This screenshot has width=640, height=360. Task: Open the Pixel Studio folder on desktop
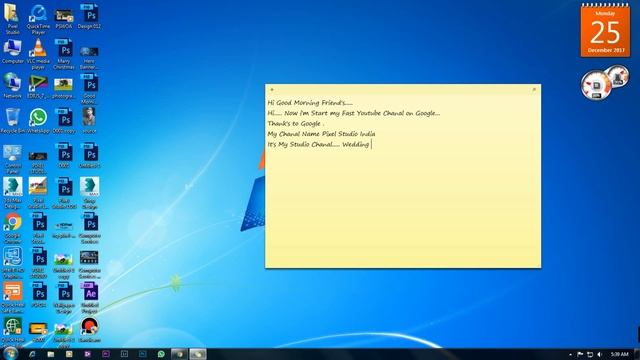pos(12,18)
